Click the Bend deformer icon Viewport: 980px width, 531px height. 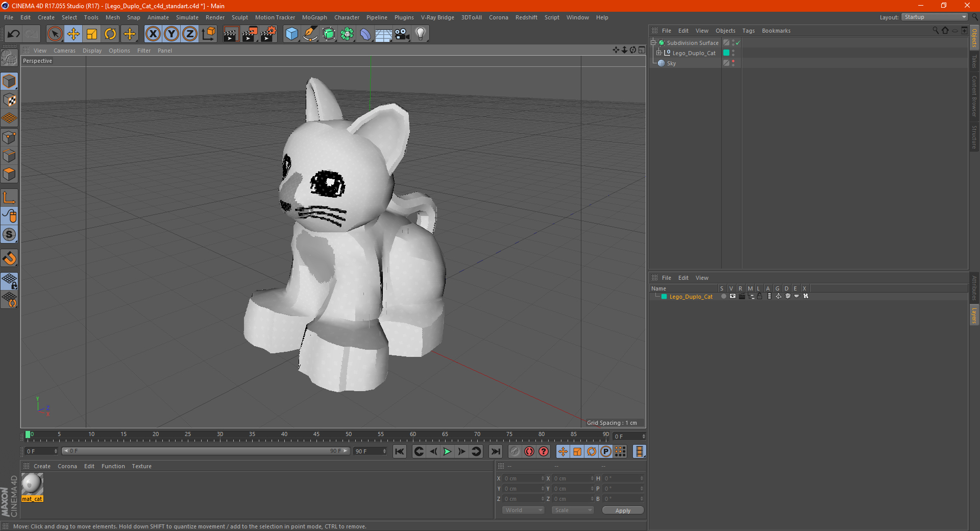[365, 34]
